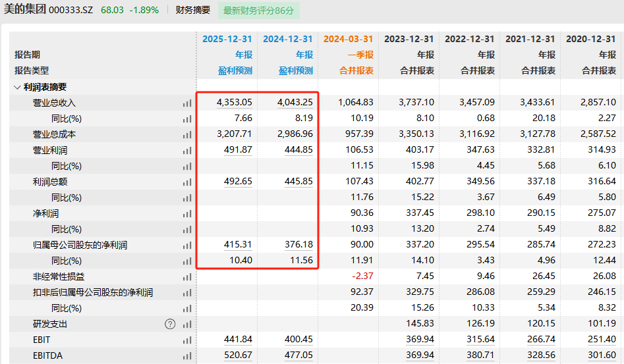Image resolution: width=624 pixels, height=364 pixels.
Task: Click forecast total profit 445.85
Action: 298,181
